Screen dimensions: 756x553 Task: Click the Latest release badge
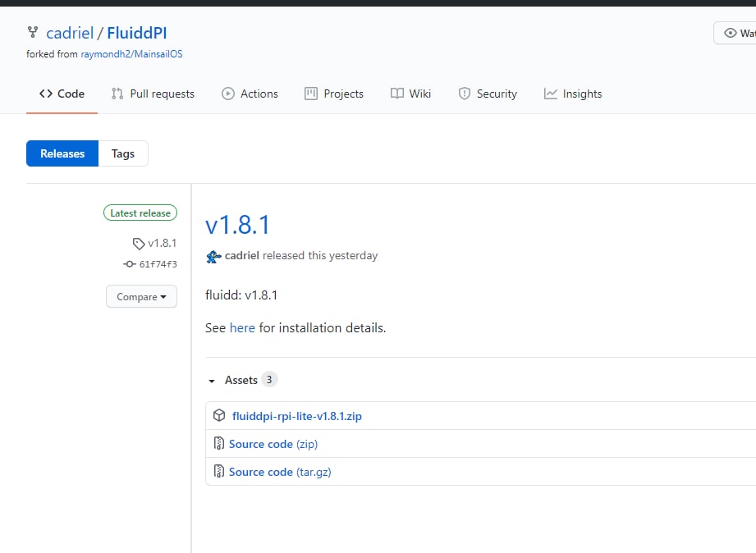[x=140, y=213]
